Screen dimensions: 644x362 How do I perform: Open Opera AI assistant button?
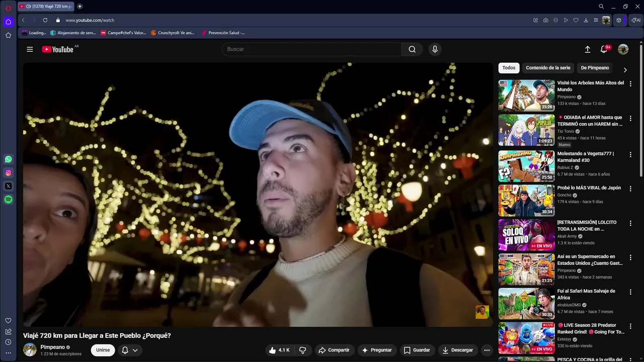point(636,20)
